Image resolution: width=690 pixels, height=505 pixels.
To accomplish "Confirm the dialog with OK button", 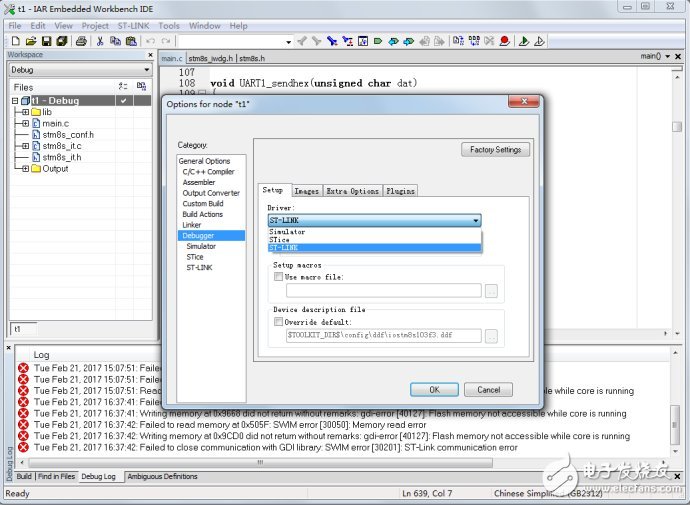I will click(x=434, y=390).
